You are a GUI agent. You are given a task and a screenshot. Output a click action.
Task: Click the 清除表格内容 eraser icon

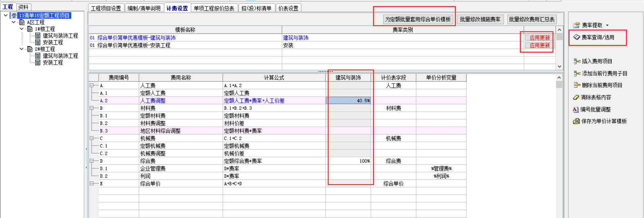pos(576,97)
